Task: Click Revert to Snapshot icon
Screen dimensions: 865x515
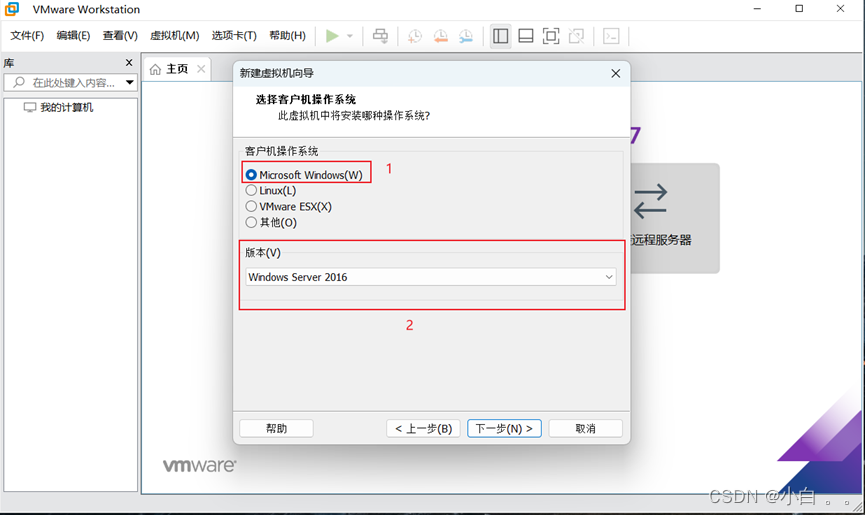Action: [x=440, y=36]
